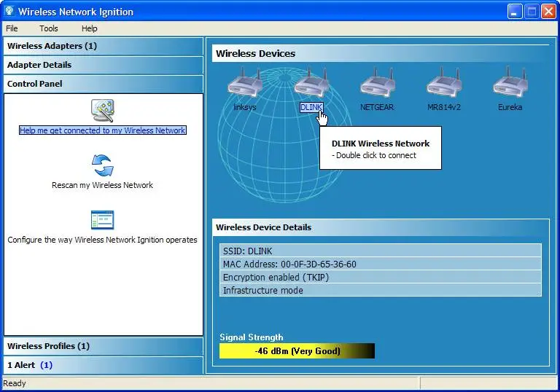Click the linksys network label

pos(245,107)
